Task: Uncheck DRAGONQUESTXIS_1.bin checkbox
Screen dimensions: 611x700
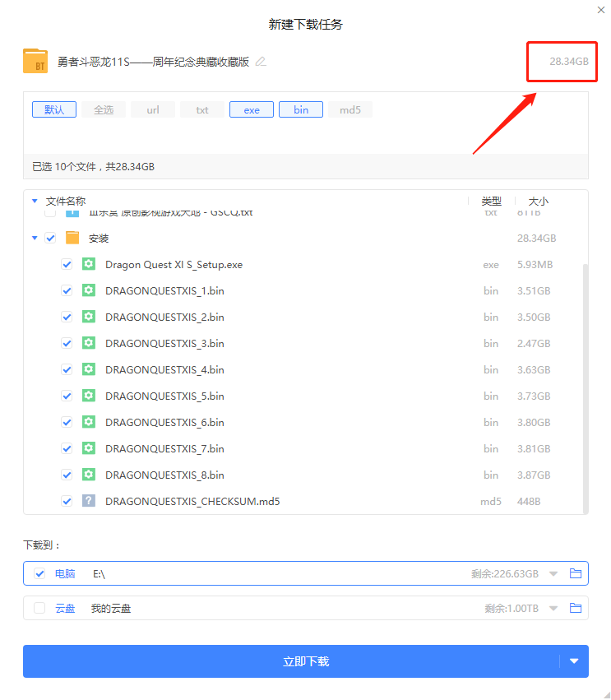Action: point(67,290)
